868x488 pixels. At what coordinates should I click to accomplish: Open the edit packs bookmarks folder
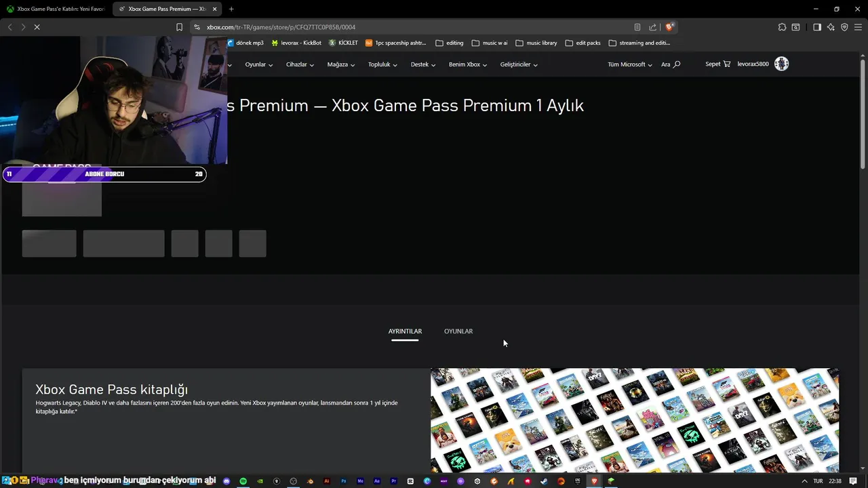[x=583, y=43]
